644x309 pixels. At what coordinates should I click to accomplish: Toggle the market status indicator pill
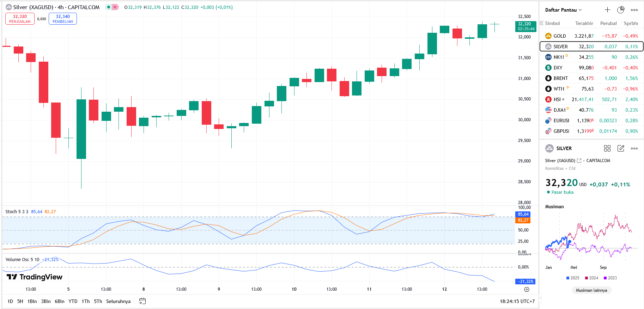click(112, 7)
